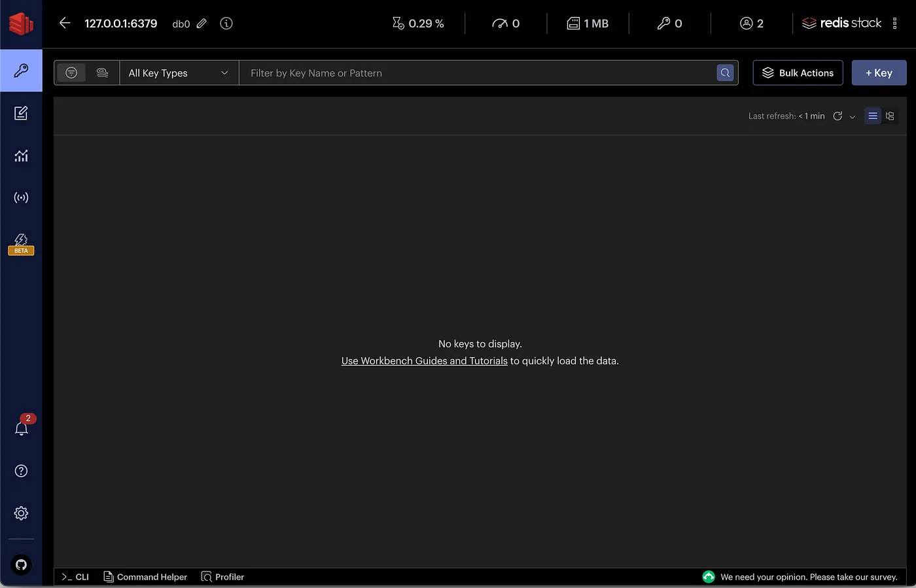Switch keys view to tree view

click(x=890, y=116)
